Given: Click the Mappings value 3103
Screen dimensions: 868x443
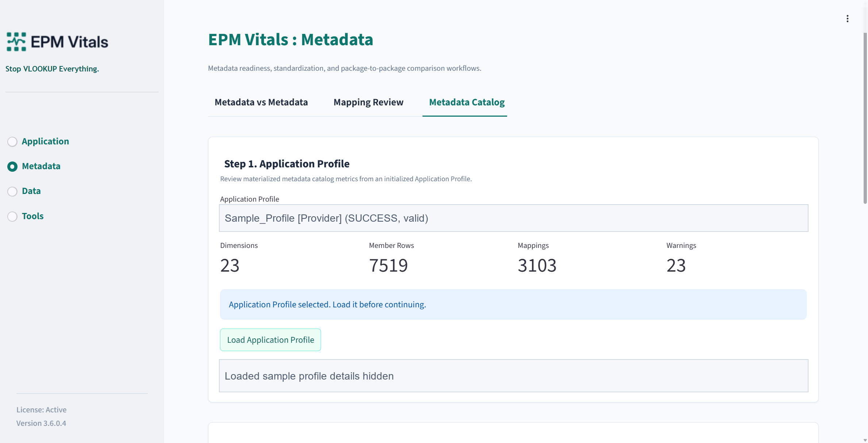Looking at the screenshot, I should point(537,265).
